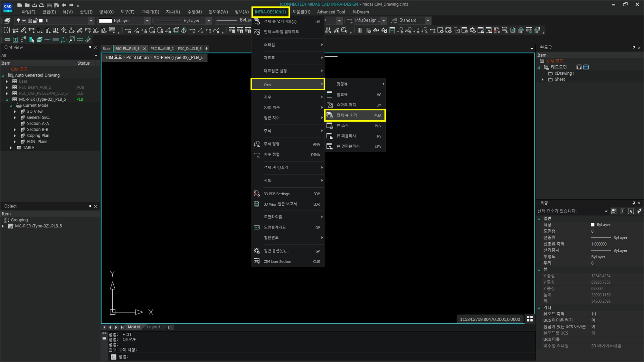Click the rotate refresh icon in third toolbar row
644x362 pixels.
[63, 40]
